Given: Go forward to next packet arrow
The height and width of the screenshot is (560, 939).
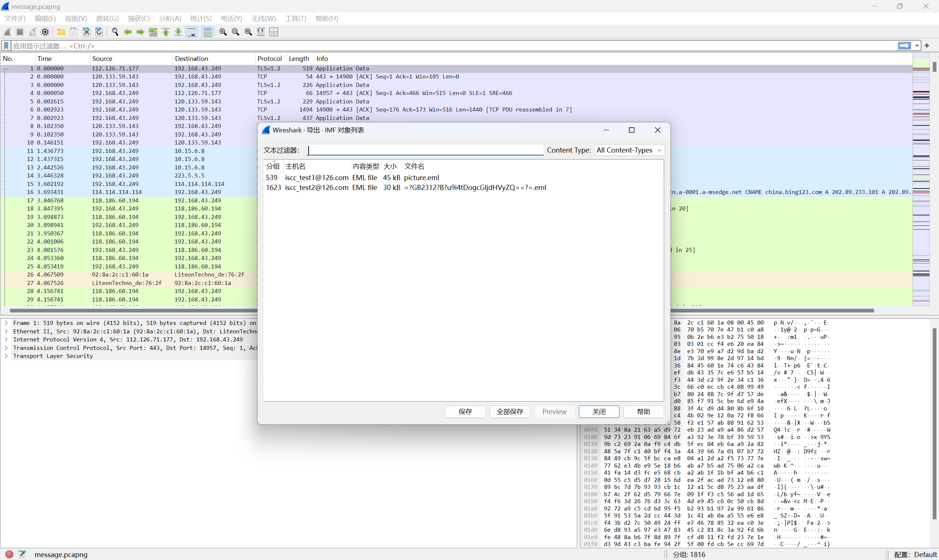Looking at the screenshot, I should tap(140, 32).
